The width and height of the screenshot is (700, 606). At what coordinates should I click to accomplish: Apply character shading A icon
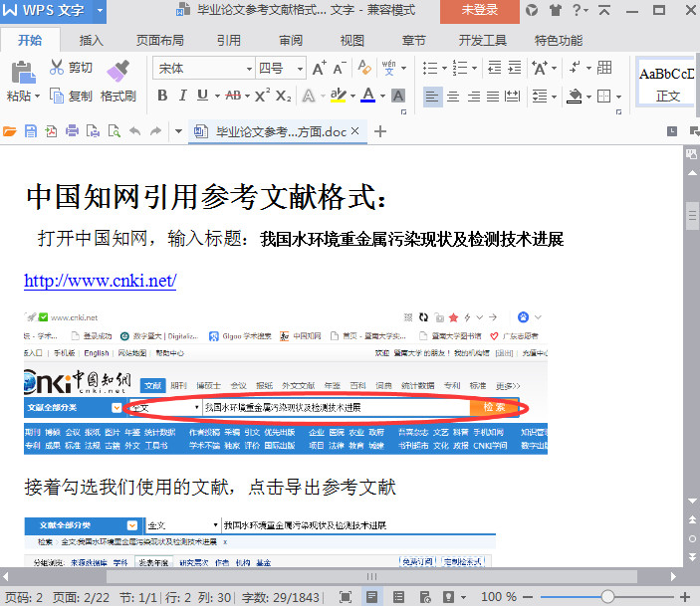tap(398, 96)
